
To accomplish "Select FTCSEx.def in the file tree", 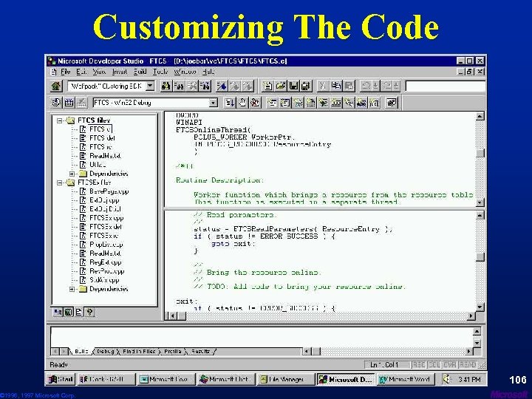I will [x=106, y=227].
